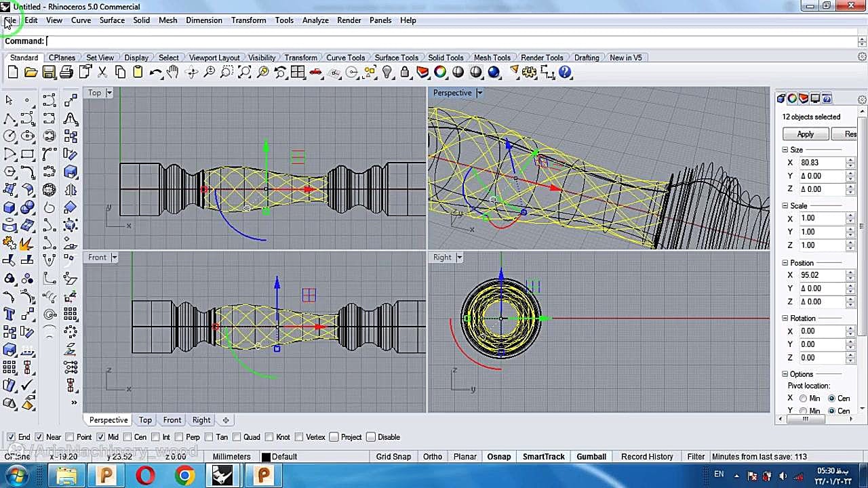Image resolution: width=868 pixels, height=488 pixels.
Task: Switch to the Curve Tools toolbar tab
Action: [x=345, y=58]
